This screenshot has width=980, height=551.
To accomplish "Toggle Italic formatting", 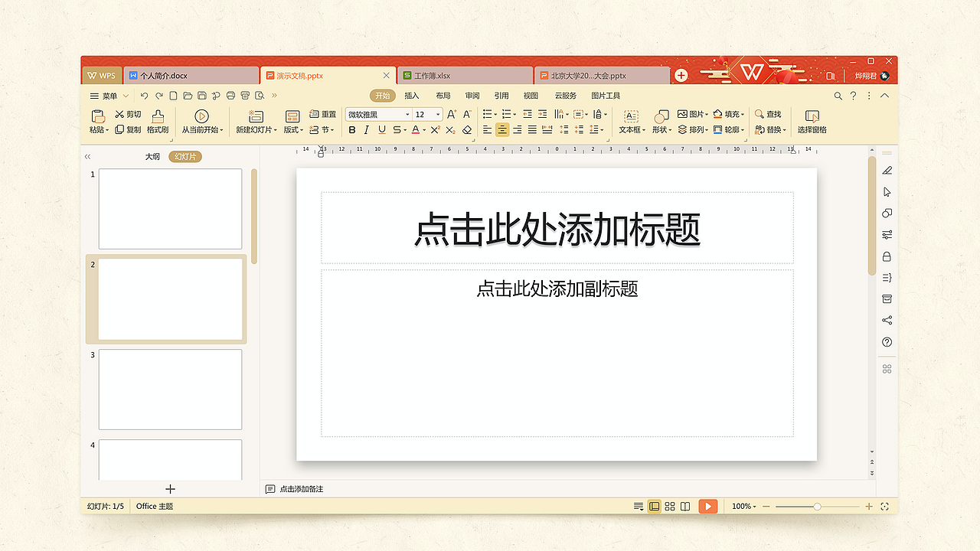I will (366, 130).
